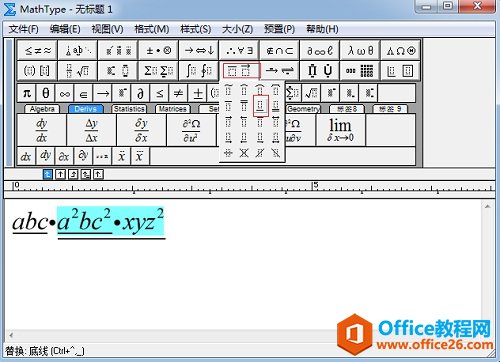500x362 pixels.
Task: Expand the arrow symbols →⇔↓ palette
Action: pyautogui.click(x=199, y=50)
